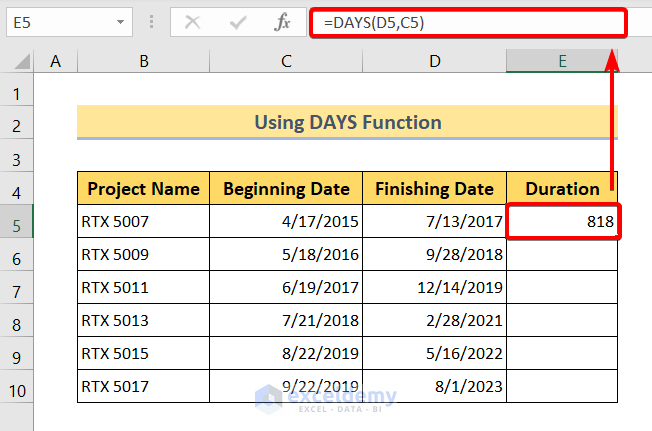
Task: Select cell containing RTX 5009
Action: pos(143,254)
